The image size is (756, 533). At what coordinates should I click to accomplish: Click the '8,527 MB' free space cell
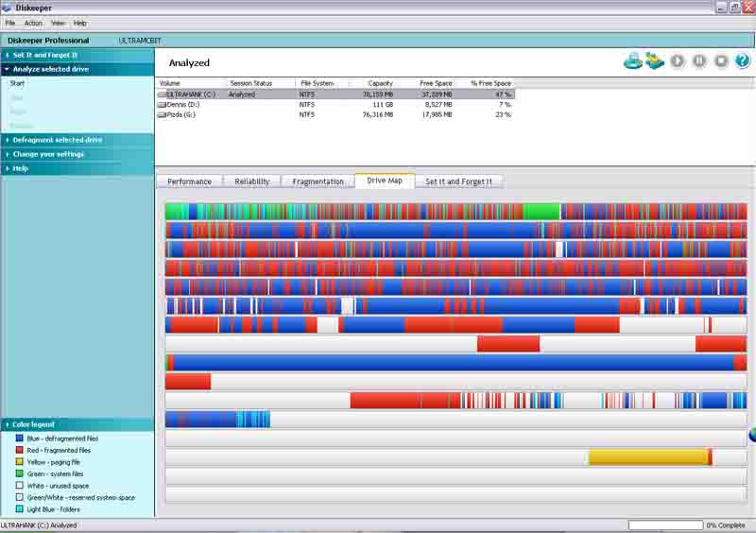[x=438, y=105]
